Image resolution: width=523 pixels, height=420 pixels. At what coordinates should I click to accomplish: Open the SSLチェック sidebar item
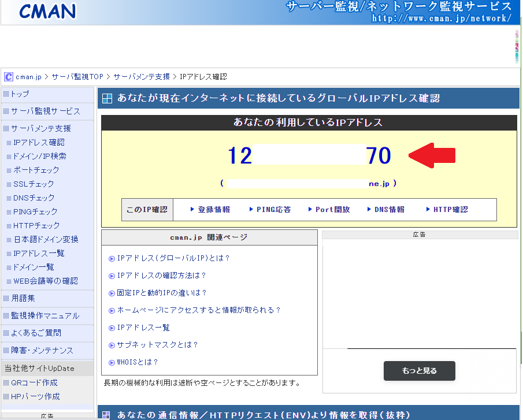click(34, 184)
